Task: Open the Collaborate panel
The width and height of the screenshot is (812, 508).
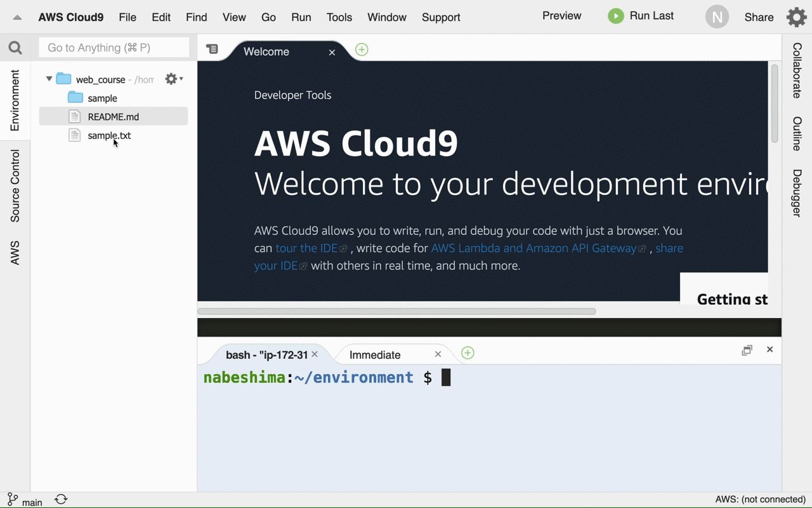Action: 797,70
